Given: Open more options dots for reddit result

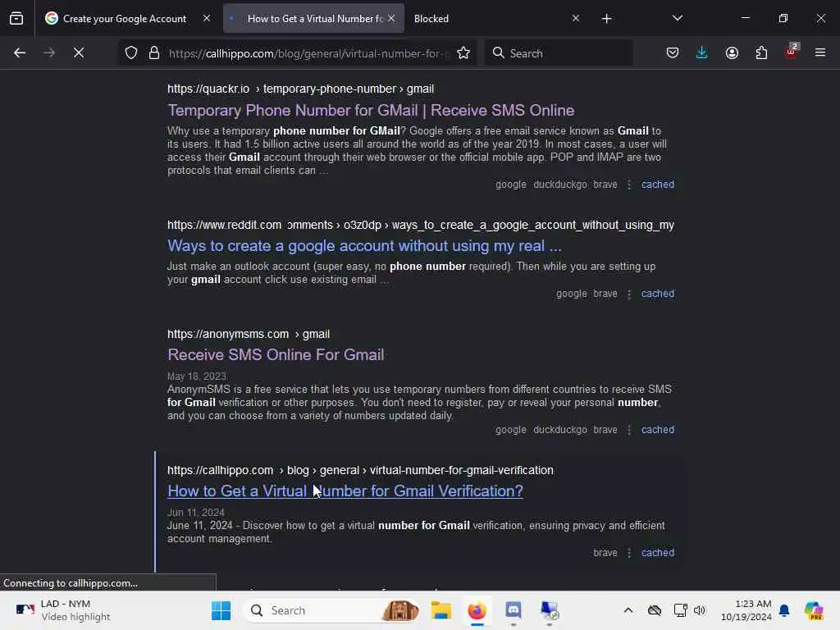Looking at the screenshot, I should [629, 294].
